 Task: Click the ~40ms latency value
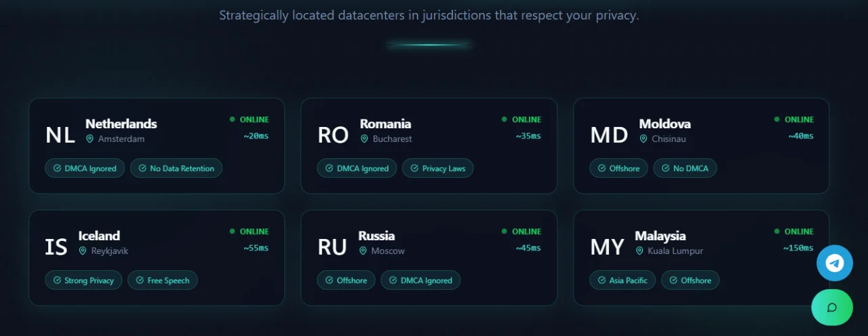(801, 136)
